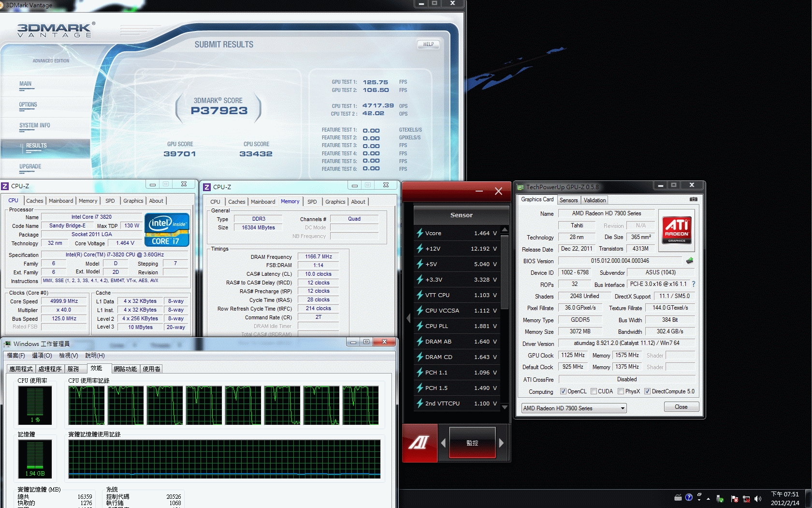
Task: Toggle the OpenCL checkbox
Action: [x=563, y=391]
